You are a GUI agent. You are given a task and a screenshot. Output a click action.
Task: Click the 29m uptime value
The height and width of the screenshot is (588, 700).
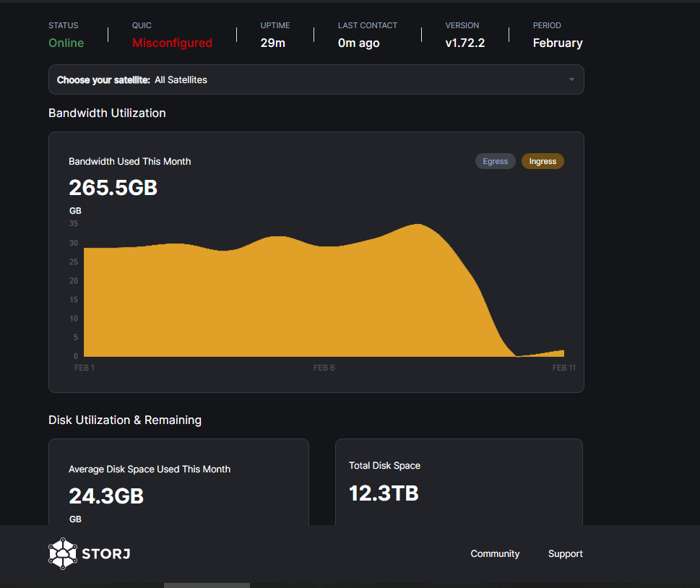pyautogui.click(x=273, y=43)
